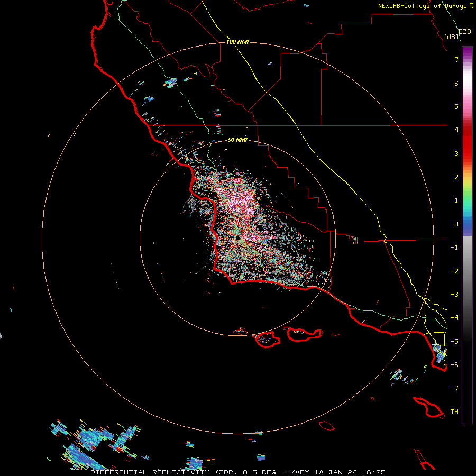The height and width of the screenshot is (476, 476).
Task: Click the '50 NMI' range ring label
Action: pos(237,140)
